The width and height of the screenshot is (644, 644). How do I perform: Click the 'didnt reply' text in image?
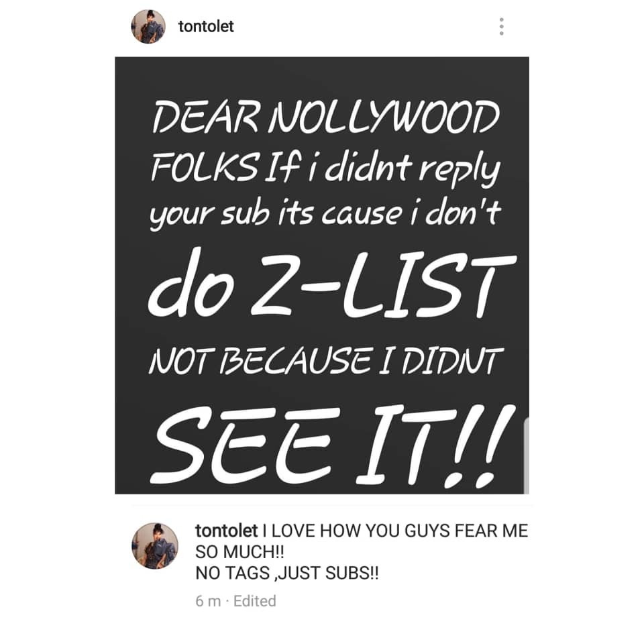413,169
